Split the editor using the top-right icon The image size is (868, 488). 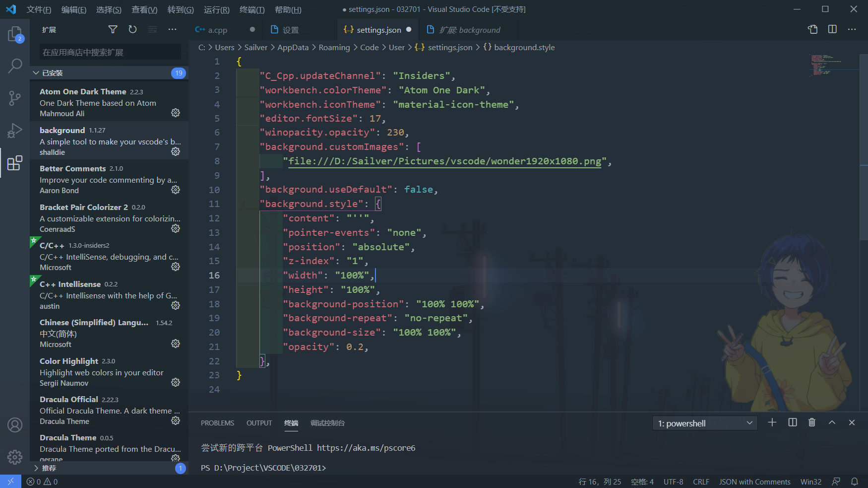(832, 29)
